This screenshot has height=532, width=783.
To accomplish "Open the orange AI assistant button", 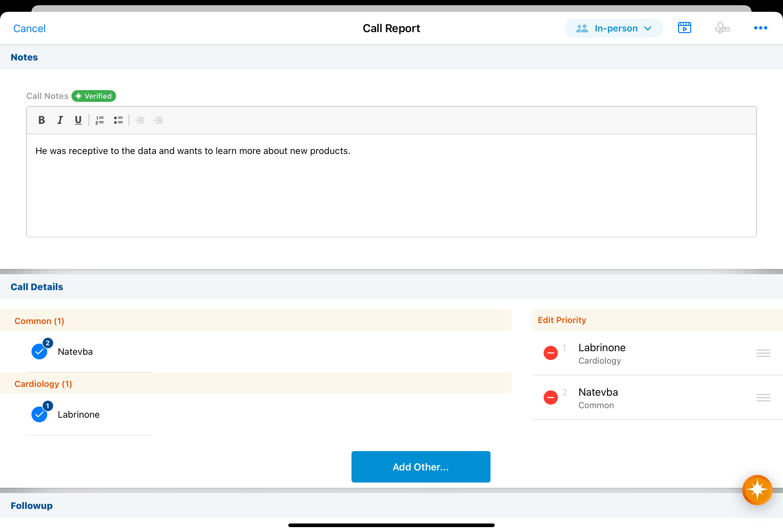I will (757, 490).
